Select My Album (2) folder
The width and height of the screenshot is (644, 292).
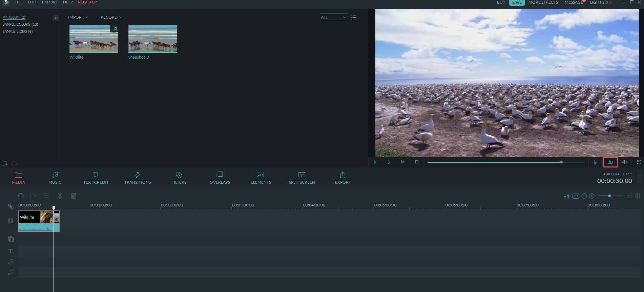14,17
